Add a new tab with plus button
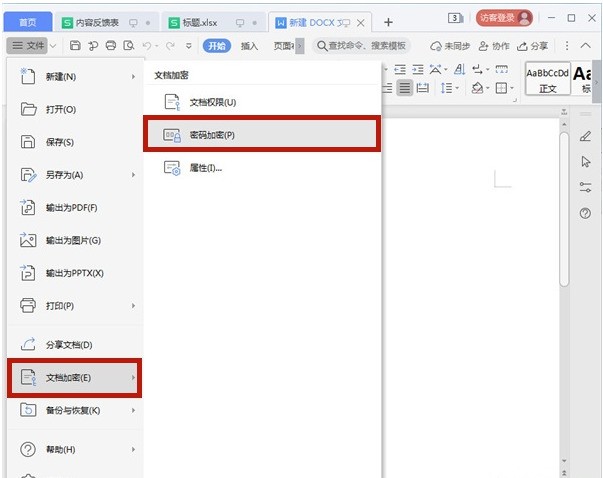 click(x=388, y=21)
